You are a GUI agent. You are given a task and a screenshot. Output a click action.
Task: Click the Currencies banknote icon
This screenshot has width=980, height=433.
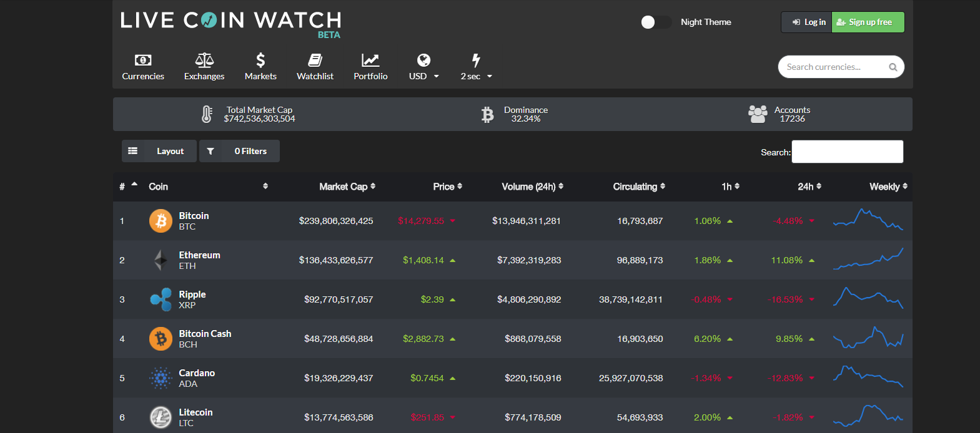pyautogui.click(x=143, y=61)
